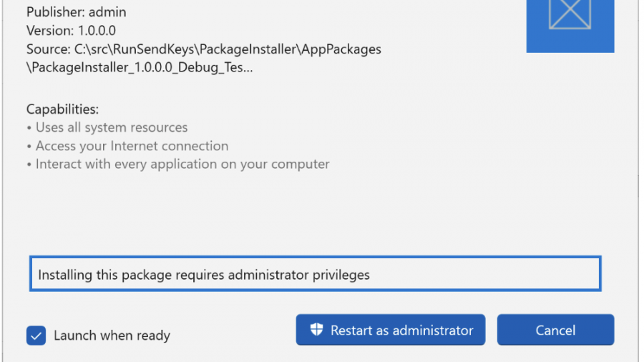The image size is (644, 362).
Task: Click the white checkmark in the checkbox
Action: [x=36, y=335]
